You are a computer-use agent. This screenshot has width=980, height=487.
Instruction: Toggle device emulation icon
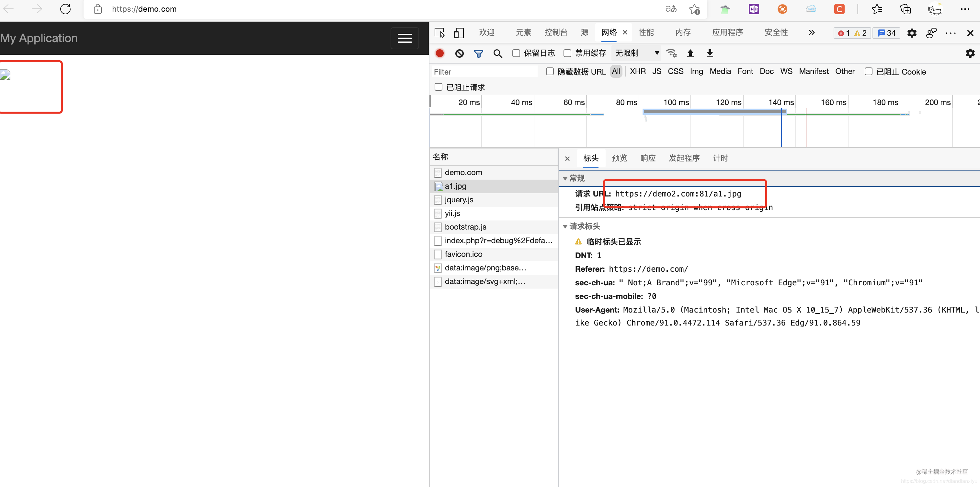[x=459, y=33]
